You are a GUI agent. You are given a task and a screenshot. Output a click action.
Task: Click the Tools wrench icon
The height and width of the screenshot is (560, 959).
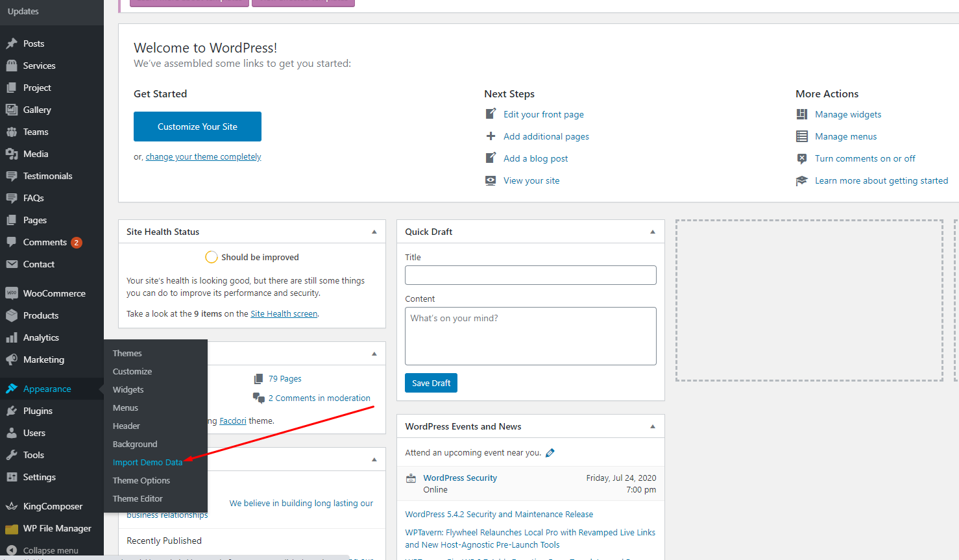[12, 455]
